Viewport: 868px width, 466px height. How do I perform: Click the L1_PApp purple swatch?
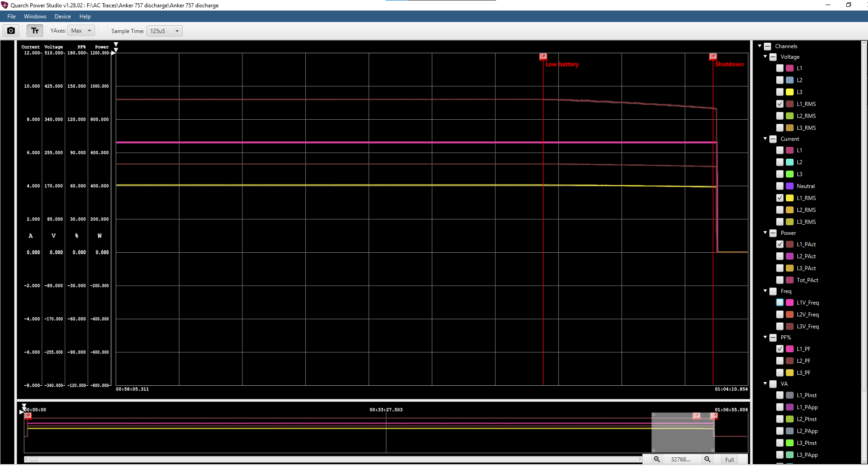point(790,407)
